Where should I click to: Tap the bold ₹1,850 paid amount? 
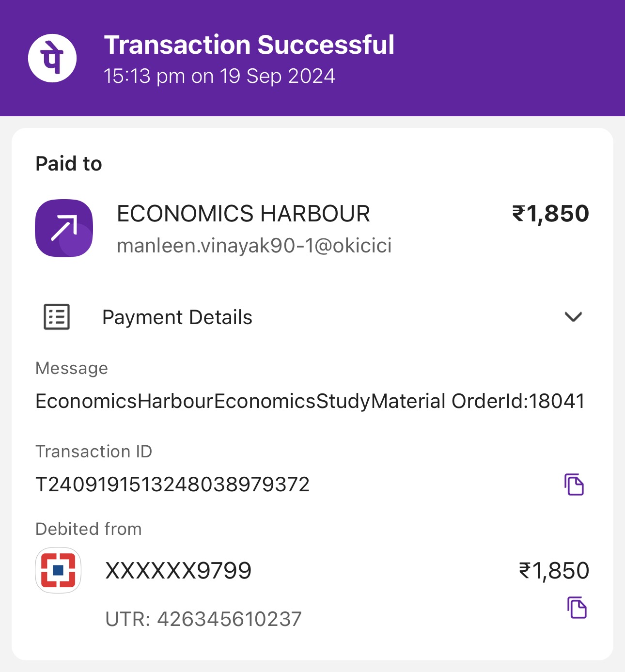coord(550,214)
